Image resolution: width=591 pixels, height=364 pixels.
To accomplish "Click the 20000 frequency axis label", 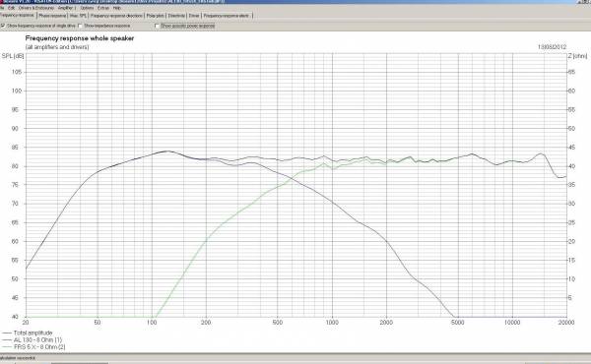I will coord(566,323).
